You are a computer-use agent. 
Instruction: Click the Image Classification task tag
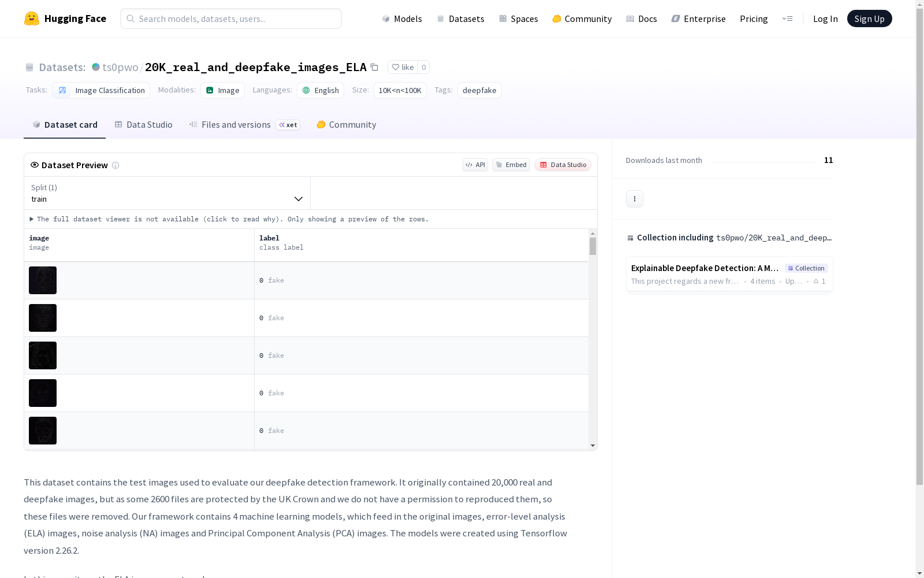click(101, 90)
